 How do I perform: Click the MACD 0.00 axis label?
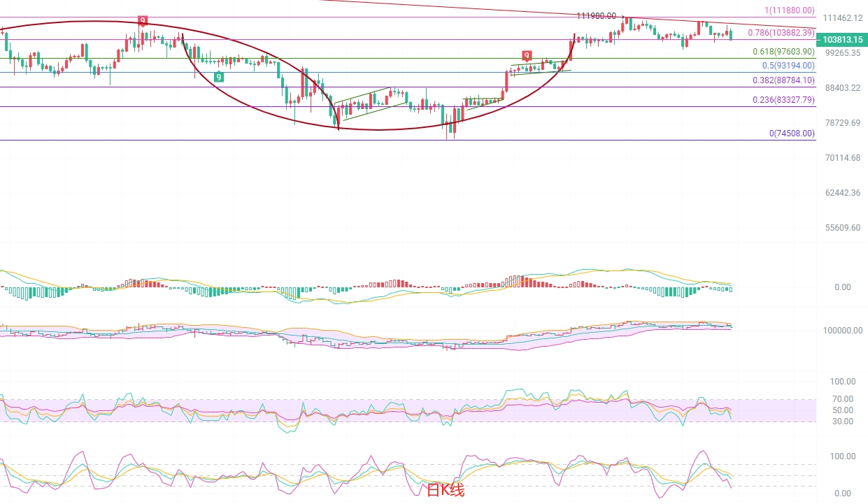click(x=843, y=287)
